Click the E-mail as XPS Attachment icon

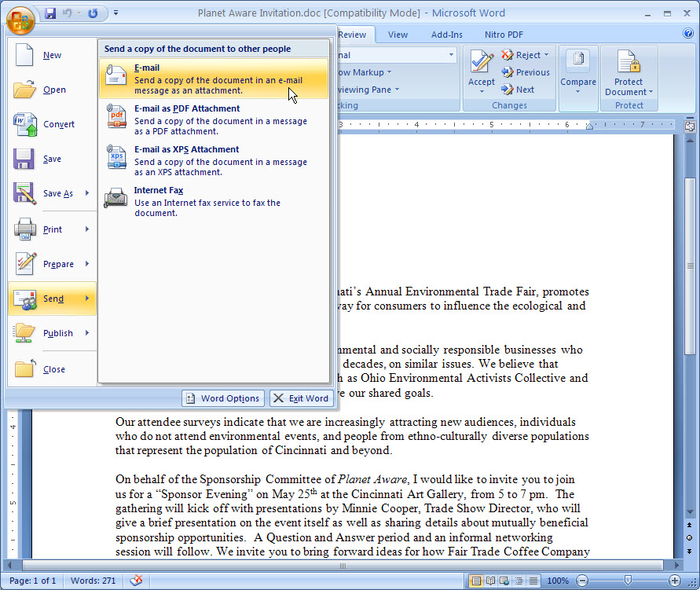pyautogui.click(x=116, y=157)
